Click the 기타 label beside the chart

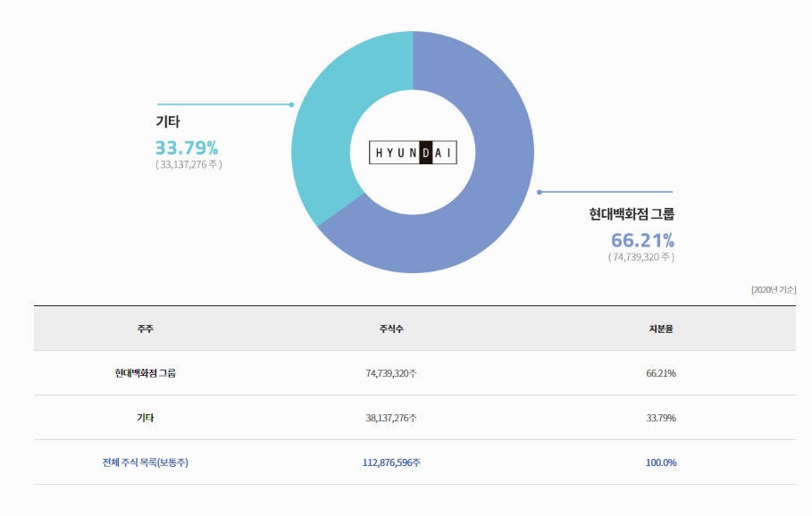(168, 121)
